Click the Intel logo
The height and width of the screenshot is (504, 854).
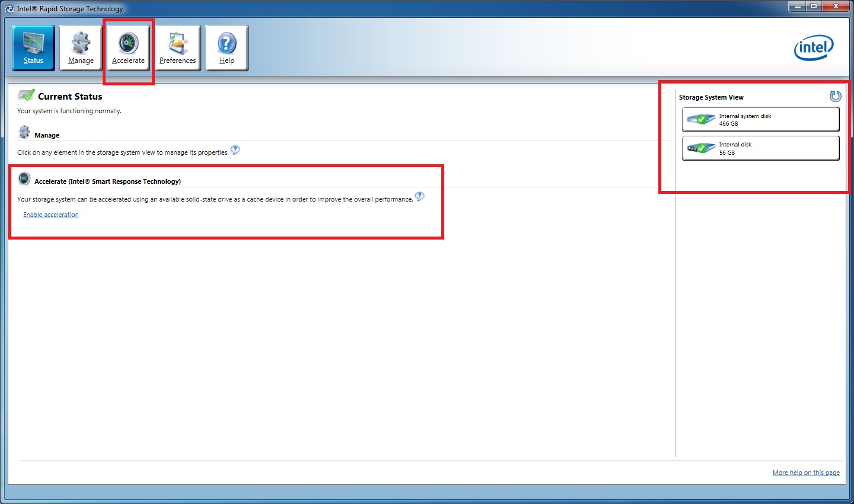814,47
